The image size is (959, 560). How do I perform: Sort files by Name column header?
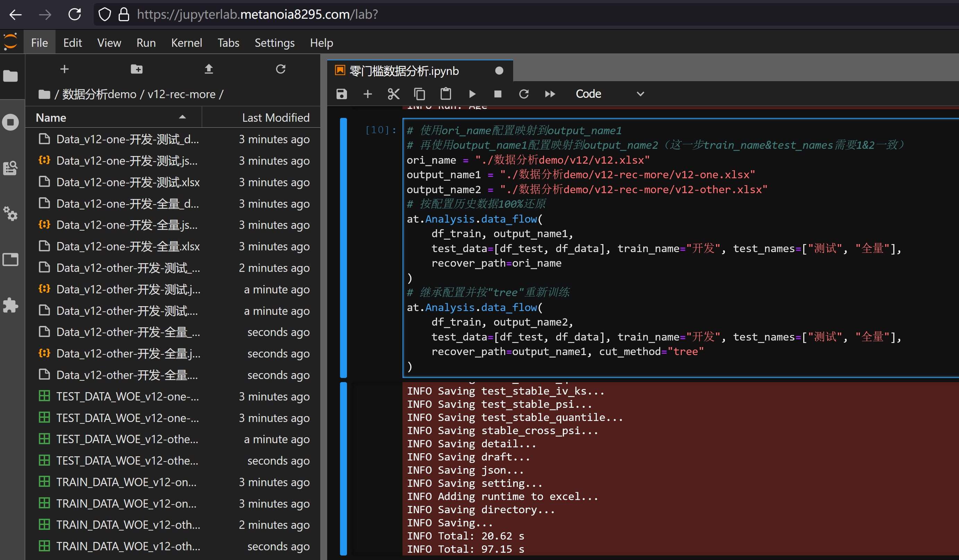pos(51,118)
